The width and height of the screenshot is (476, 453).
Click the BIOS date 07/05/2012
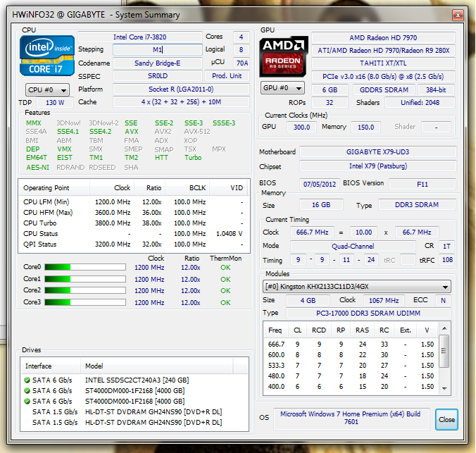click(320, 184)
